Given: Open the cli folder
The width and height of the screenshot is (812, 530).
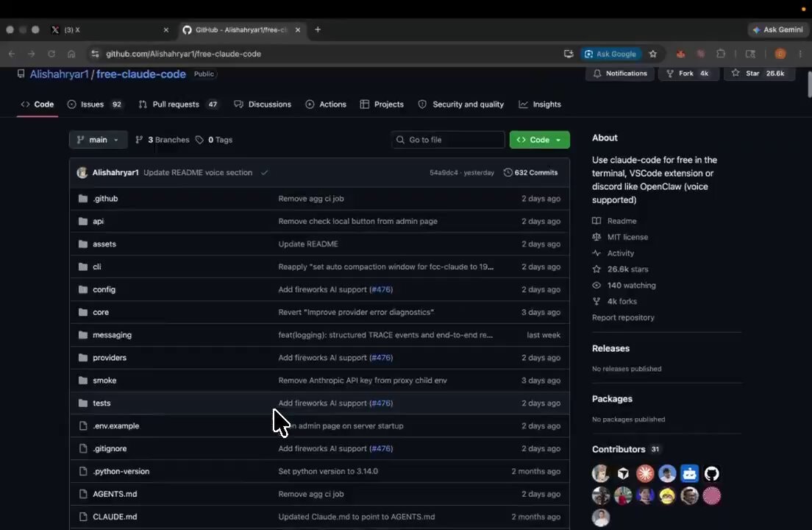Looking at the screenshot, I should [97, 266].
